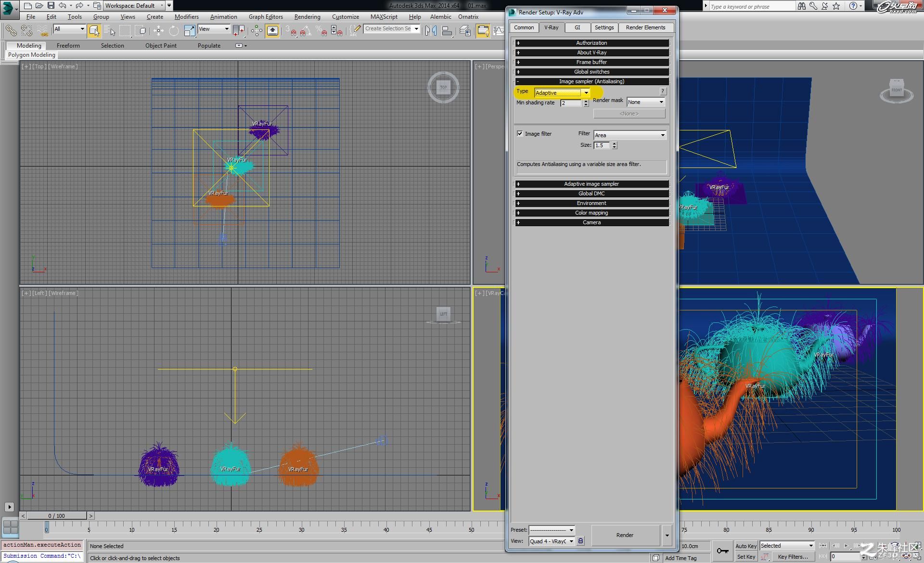This screenshot has height=563, width=924.
Task: Increase Min shading rate with its spinner
Action: [x=586, y=101]
